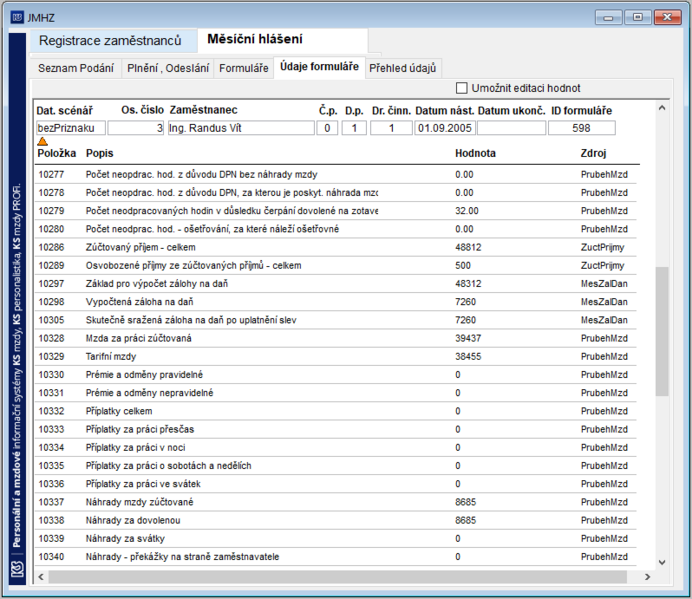Screen dimensions: 692x599
Task: Select item number 10278 in the list
Action: [51, 192]
